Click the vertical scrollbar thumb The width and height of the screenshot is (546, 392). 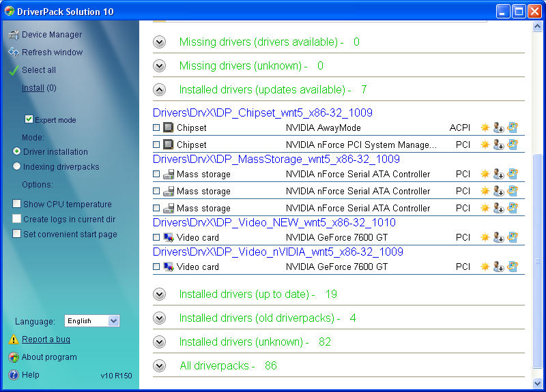537,261
